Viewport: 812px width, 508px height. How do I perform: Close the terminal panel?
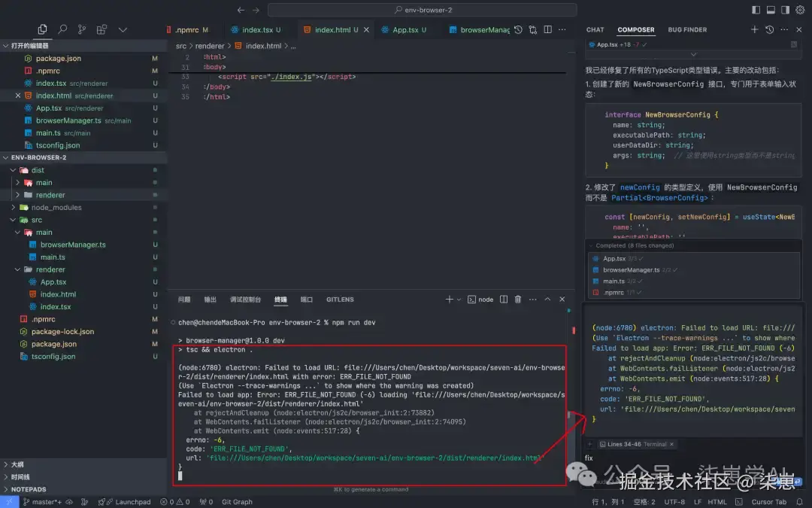point(562,299)
